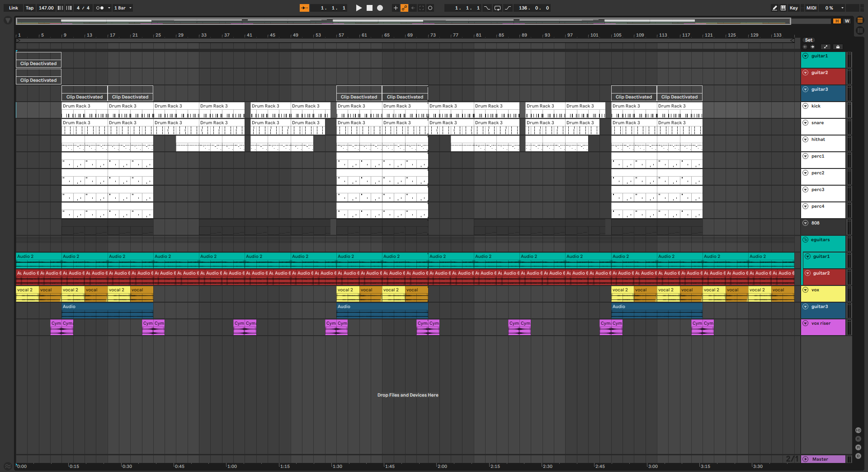Toggle the I/O section show/hide button
Viewport: 868px width, 472px height.
pyautogui.click(x=858, y=430)
